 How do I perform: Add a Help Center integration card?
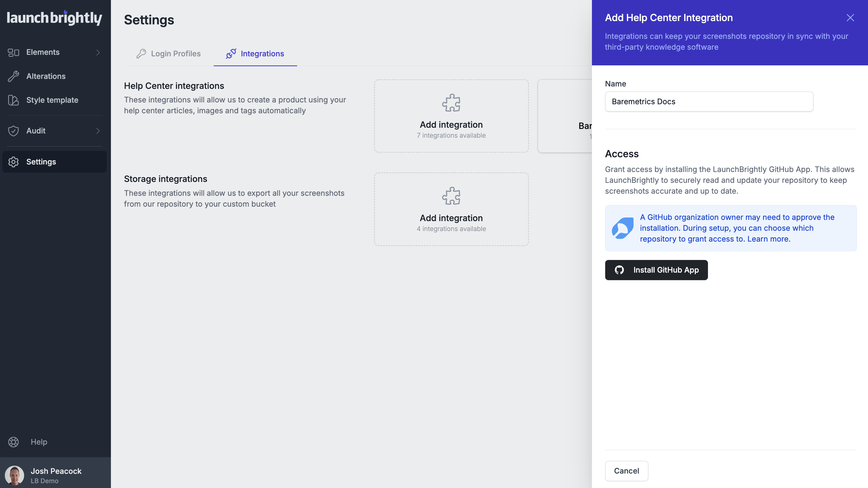point(451,116)
